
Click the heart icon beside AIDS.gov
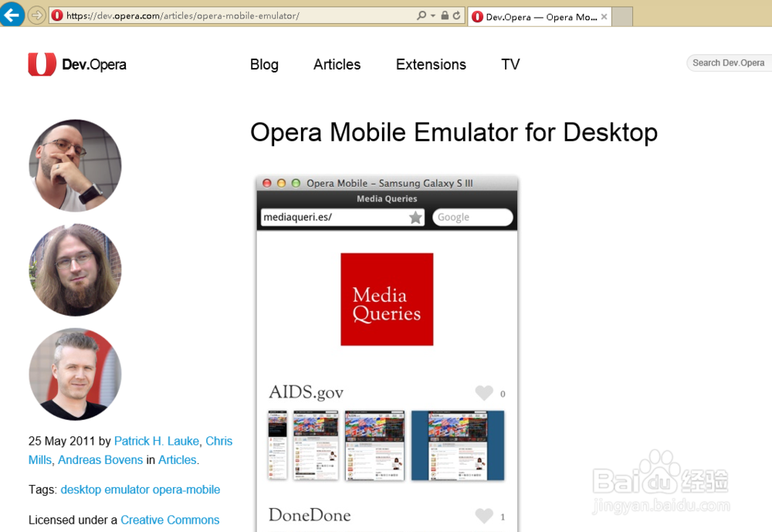484,392
